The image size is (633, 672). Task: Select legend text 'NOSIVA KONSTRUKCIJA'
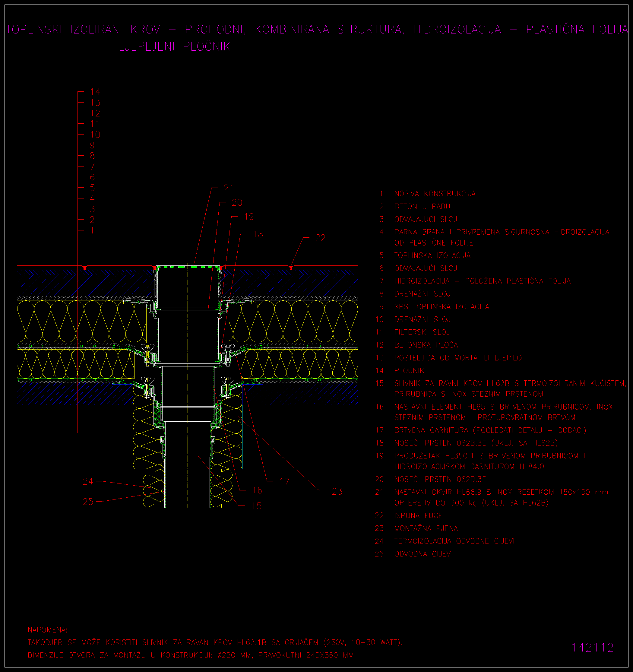pyautogui.click(x=435, y=194)
